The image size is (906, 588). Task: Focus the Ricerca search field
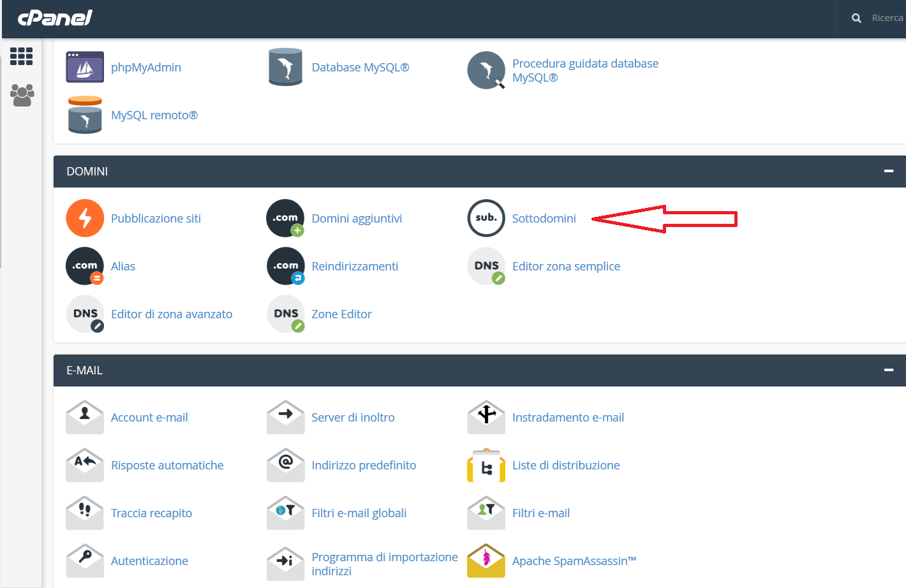pos(887,18)
